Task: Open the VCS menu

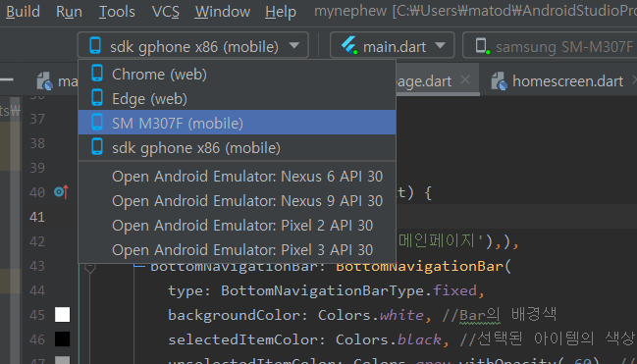Action: (165, 12)
